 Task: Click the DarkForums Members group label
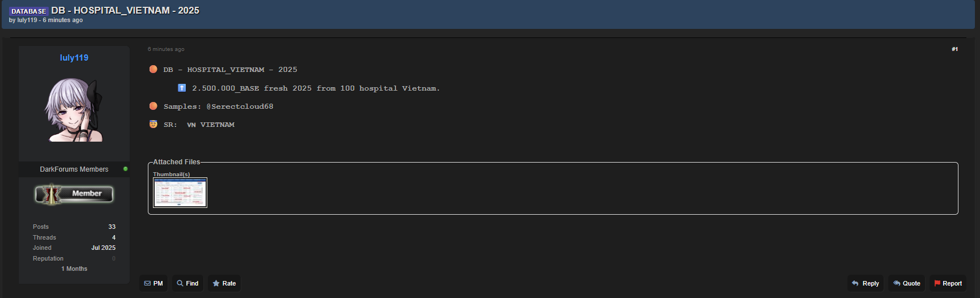pyautogui.click(x=74, y=169)
